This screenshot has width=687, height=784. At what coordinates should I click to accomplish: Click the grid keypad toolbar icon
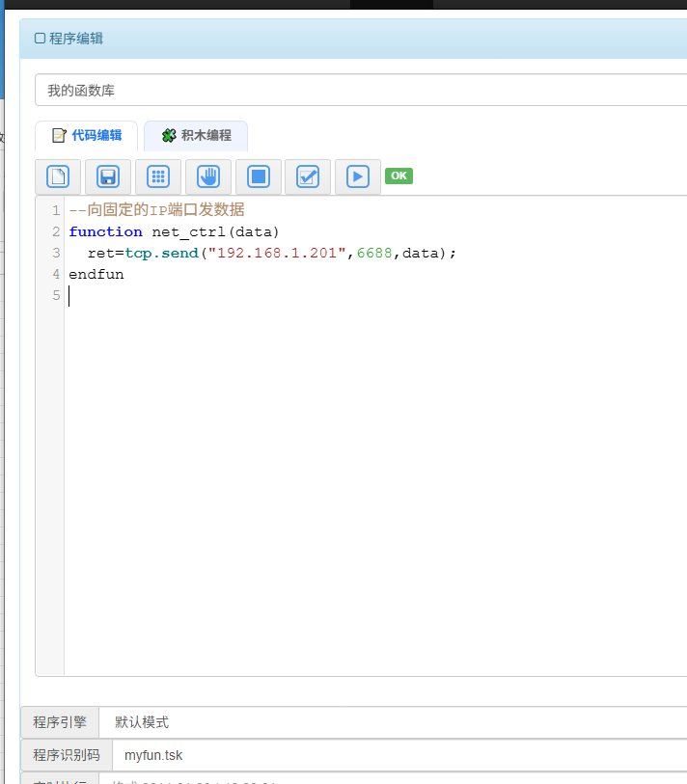(158, 176)
